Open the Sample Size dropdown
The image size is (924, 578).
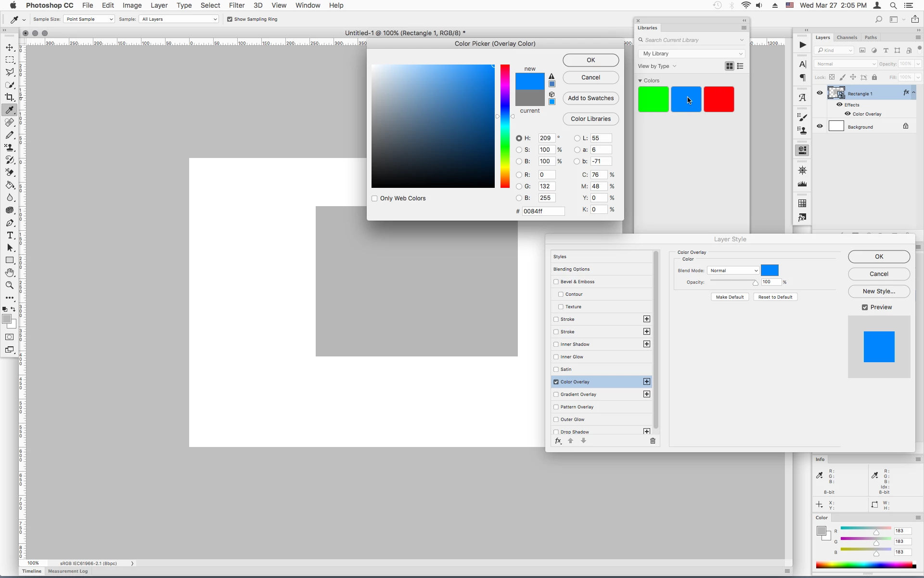tap(89, 19)
